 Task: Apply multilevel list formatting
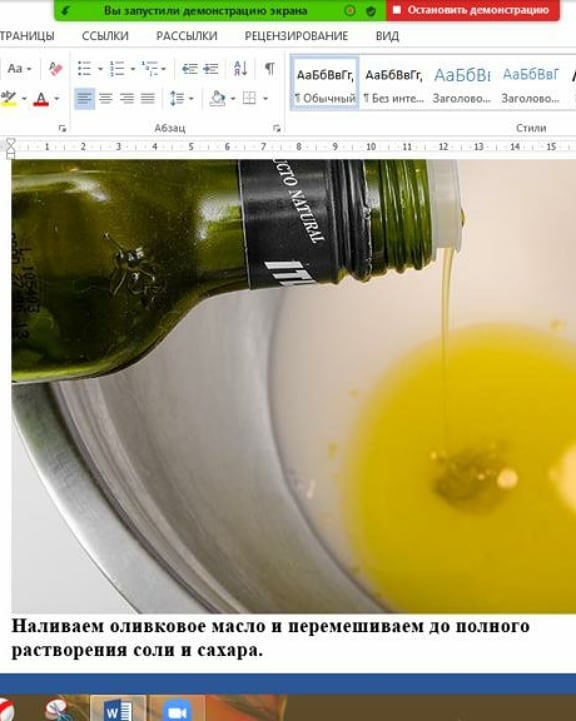click(149, 69)
